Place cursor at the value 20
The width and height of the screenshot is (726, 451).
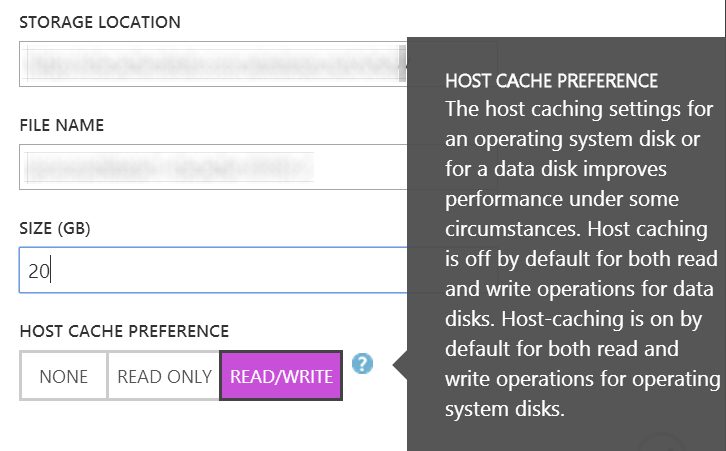[39, 271]
